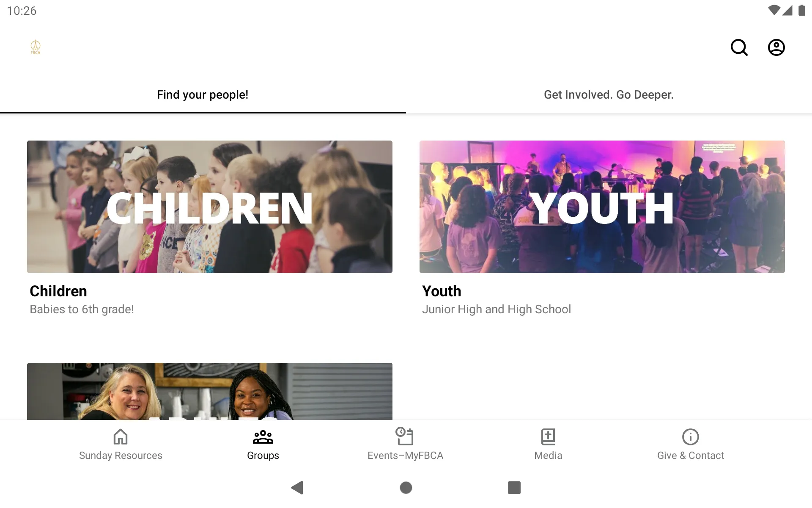The image size is (812, 508).
Task: Open the Media section
Action: click(x=548, y=444)
